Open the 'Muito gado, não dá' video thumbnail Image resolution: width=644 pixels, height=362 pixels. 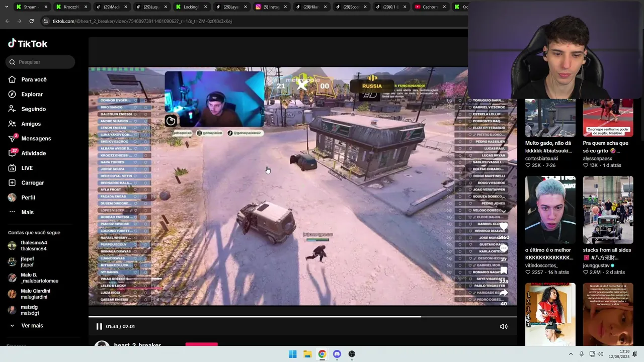tap(550, 118)
